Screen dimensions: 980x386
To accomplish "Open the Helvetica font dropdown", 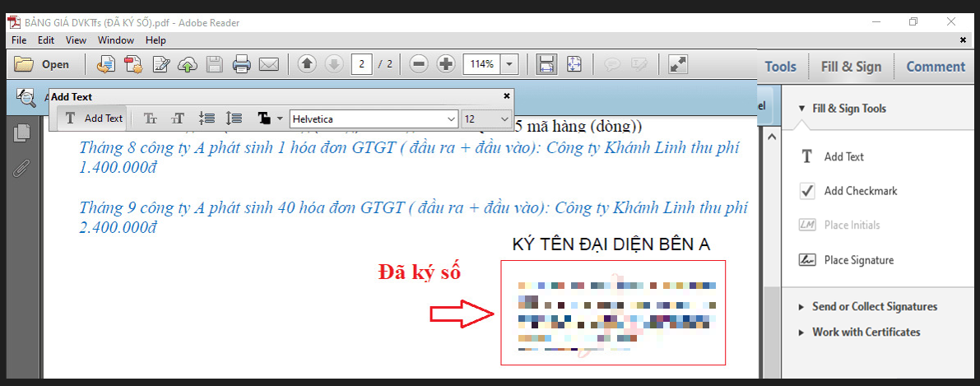I will click(x=374, y=119).
